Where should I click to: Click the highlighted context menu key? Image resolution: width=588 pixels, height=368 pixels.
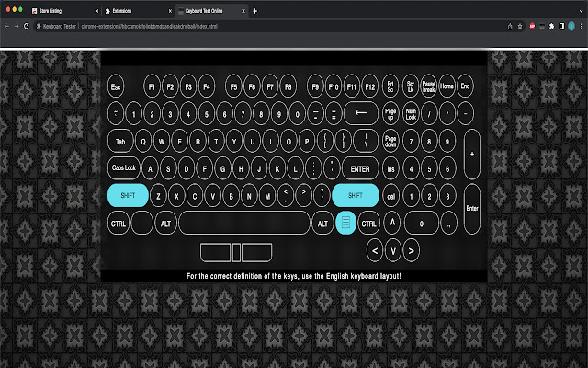345,223
